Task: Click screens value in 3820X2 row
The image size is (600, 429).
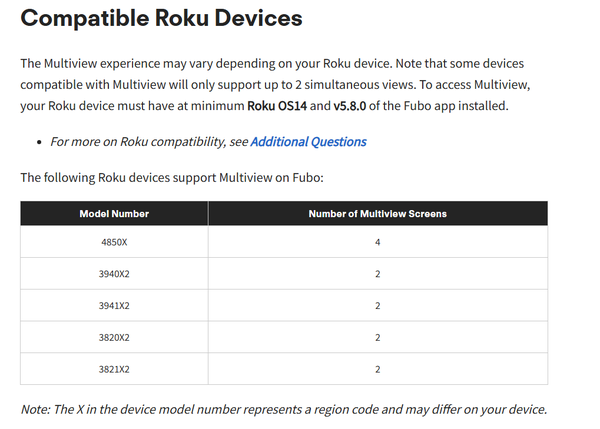Action: click(377, 337)
